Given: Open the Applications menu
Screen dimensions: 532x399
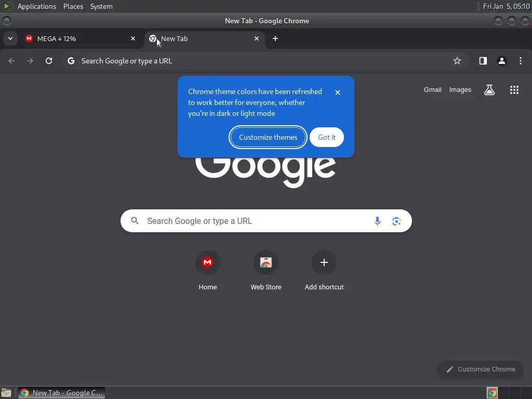Looking at the screenshot, I should [37, 6].
